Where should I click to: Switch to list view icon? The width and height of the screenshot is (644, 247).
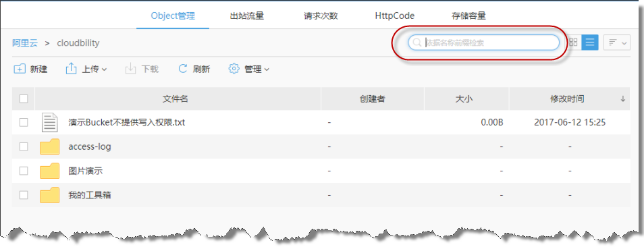point(590,43)
